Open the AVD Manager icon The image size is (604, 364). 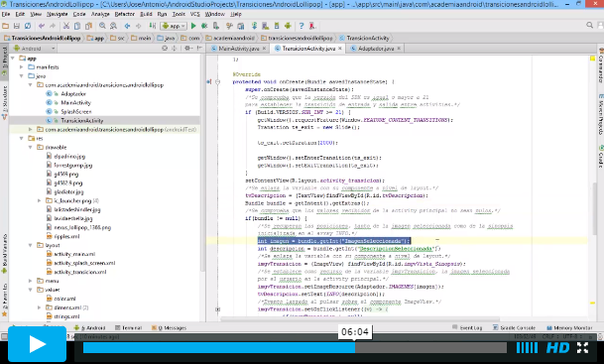point(266,26)
